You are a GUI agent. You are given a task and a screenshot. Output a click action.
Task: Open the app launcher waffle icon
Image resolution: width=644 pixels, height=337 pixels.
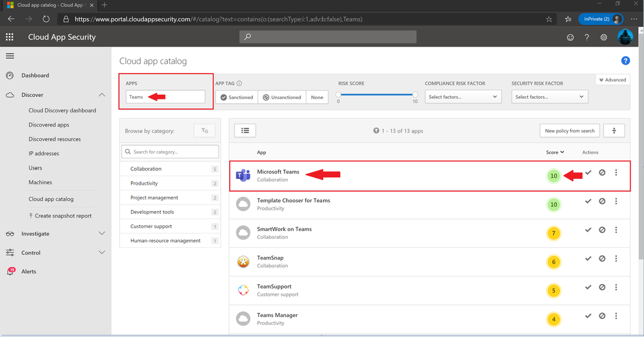(10, 37)
